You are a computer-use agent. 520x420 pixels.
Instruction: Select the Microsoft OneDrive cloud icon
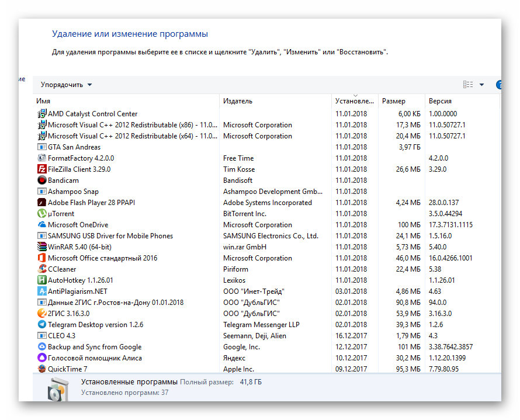tap(41, 225)
